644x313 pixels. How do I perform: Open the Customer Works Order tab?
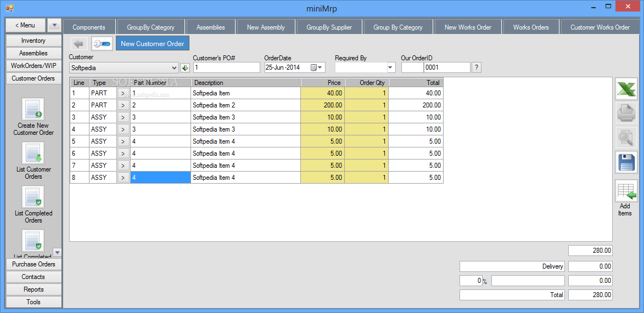click(600, 27)
